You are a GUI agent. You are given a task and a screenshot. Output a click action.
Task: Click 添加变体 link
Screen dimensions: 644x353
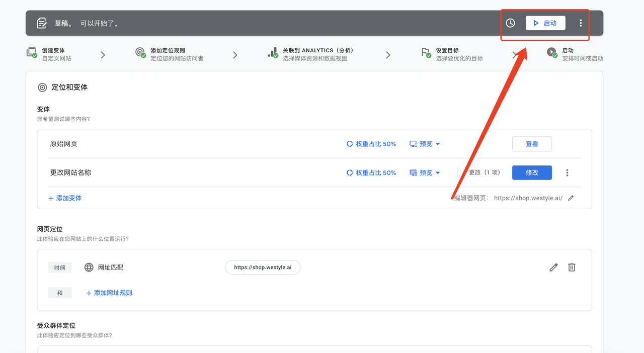[x=65, y=198]
